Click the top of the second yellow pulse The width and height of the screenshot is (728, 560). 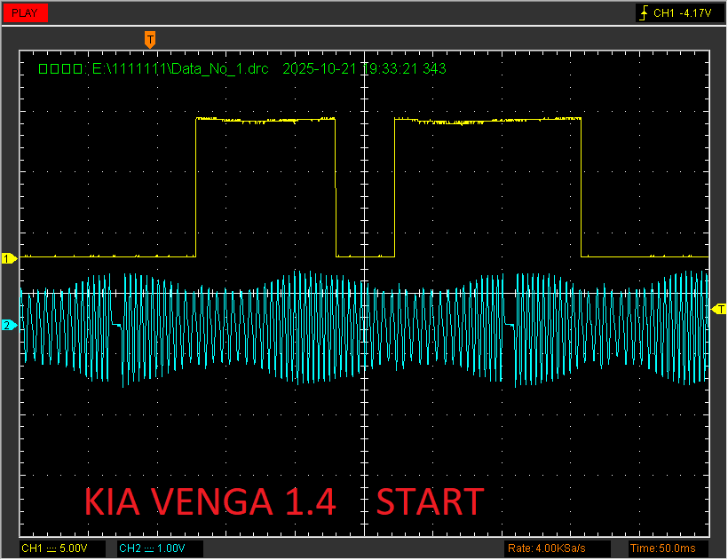(x=487, y=118)
